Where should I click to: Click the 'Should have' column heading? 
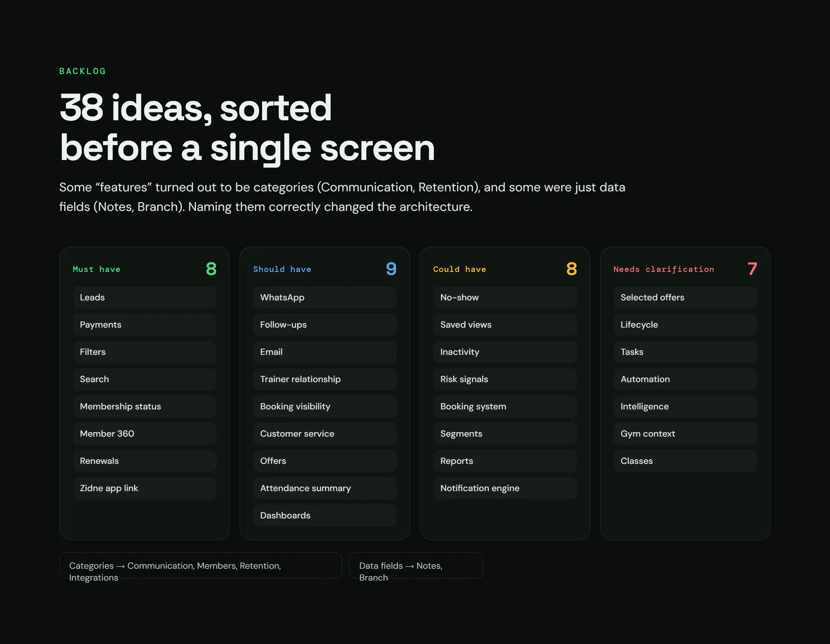282,269
